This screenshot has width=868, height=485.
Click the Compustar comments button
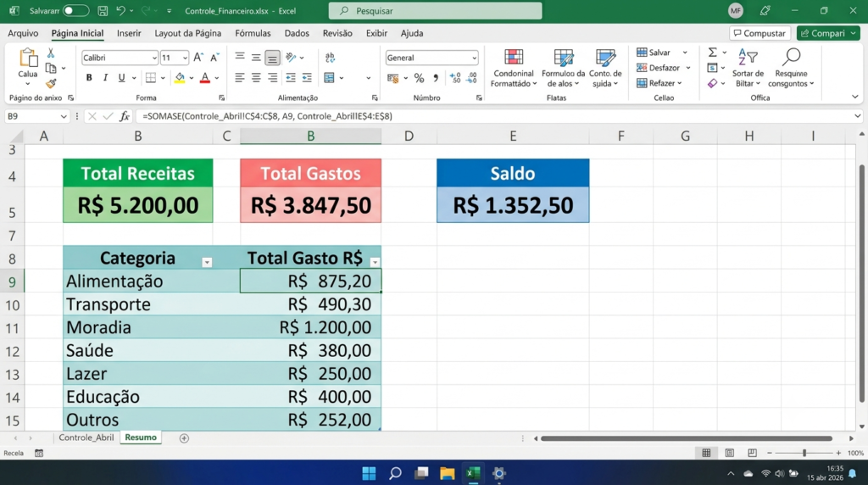759,33
